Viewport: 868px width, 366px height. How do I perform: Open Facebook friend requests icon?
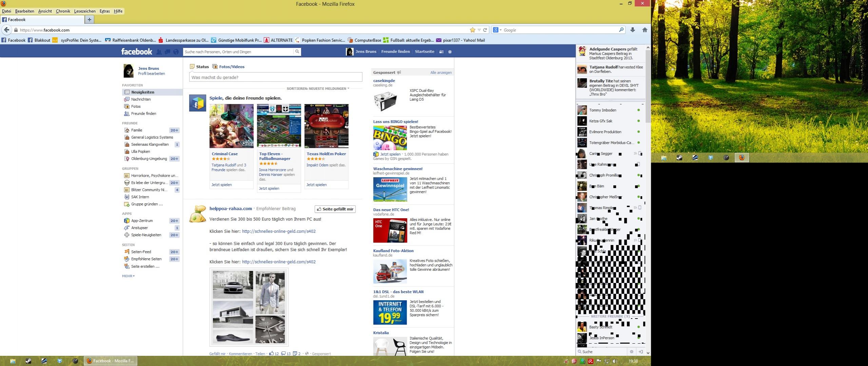159,52
